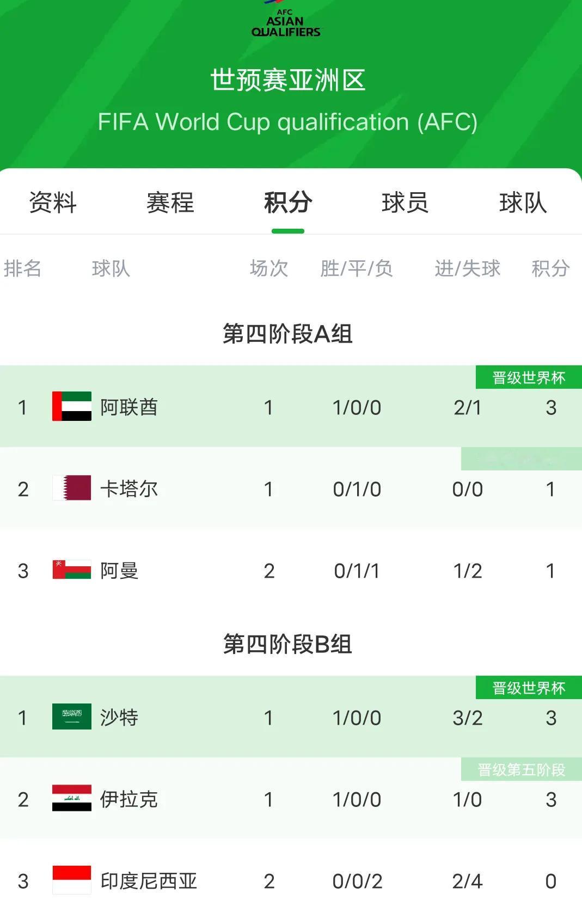Image resolution: width=582 pixels, height=924 pixels.
Task: View team 沙特 page
Action: (119, 718)
